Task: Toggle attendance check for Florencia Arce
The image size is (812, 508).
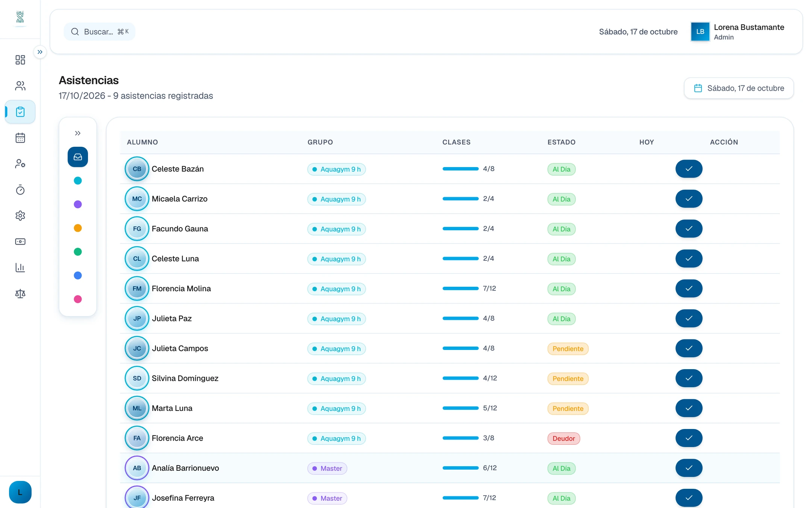Action: (689, 438)
